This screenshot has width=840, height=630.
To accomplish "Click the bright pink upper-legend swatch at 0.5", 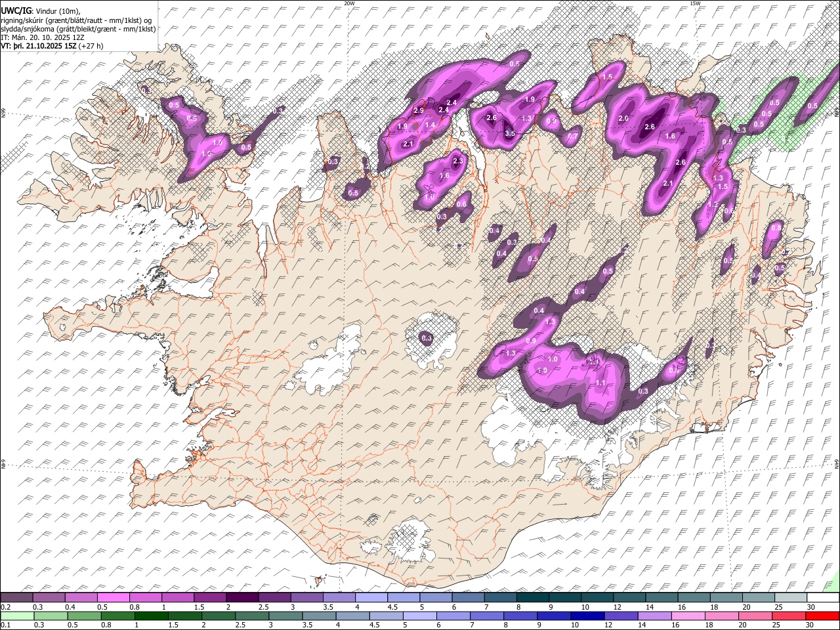I will coord(113,598).
